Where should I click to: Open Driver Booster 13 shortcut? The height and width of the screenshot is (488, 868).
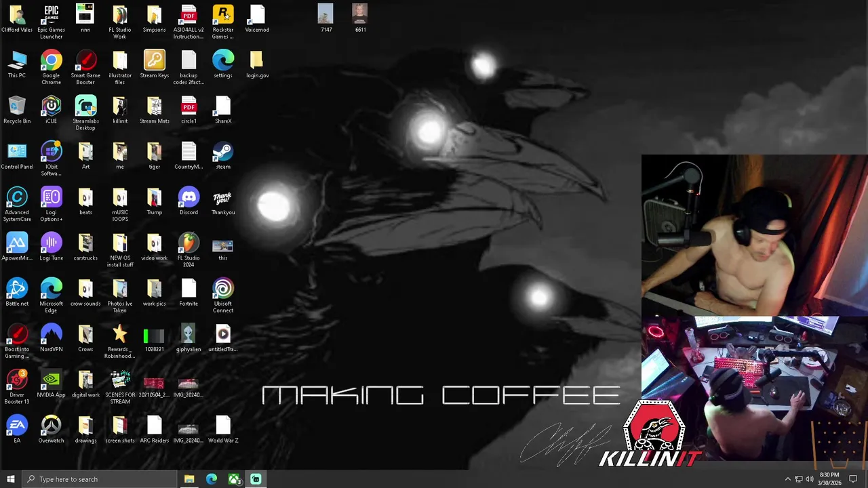17,387
